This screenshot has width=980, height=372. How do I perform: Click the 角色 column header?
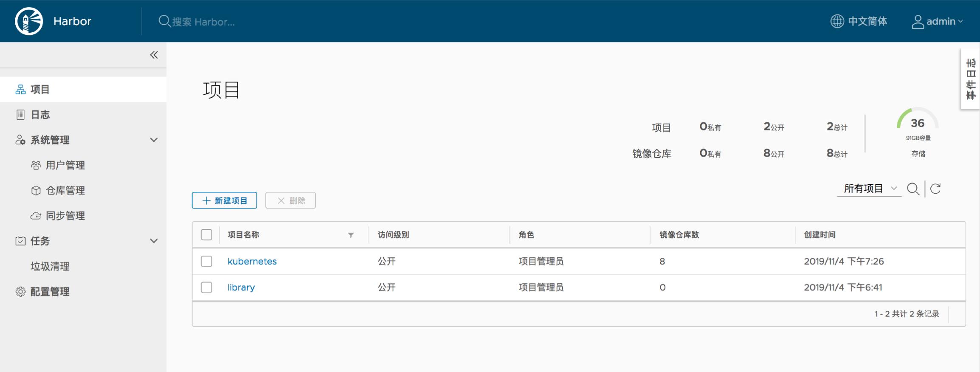click(526, 235)
